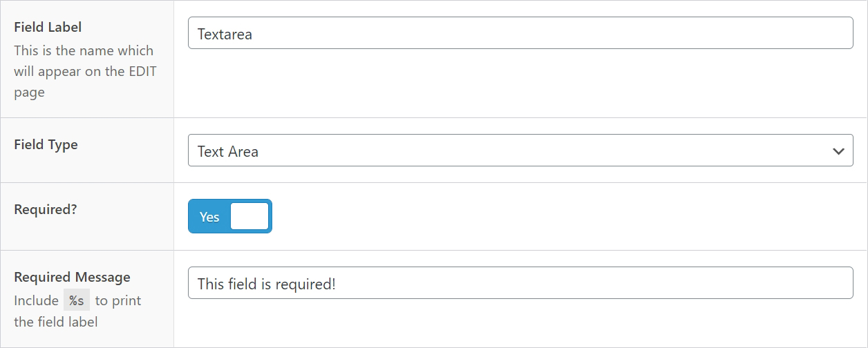Viewport: 868px width, 348px height.
Task: Click the word Include in the hint
Action: click(36, 300)
